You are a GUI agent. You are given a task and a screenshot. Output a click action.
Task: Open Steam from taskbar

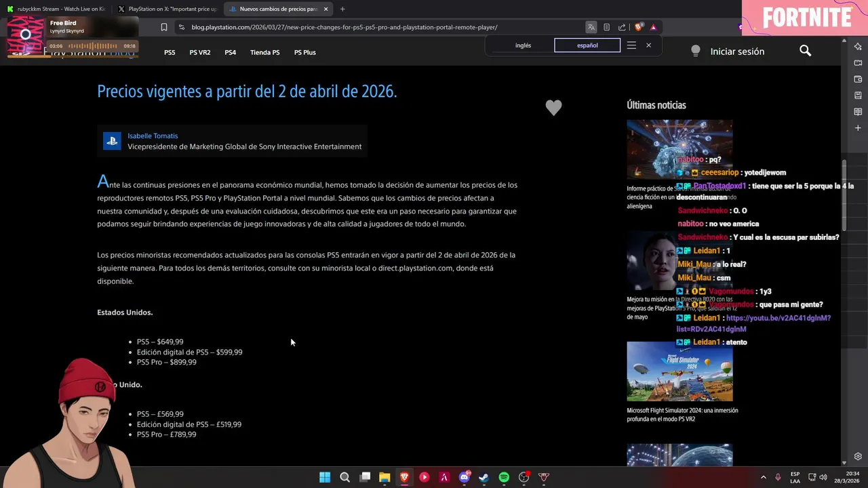tap(484, 477)
